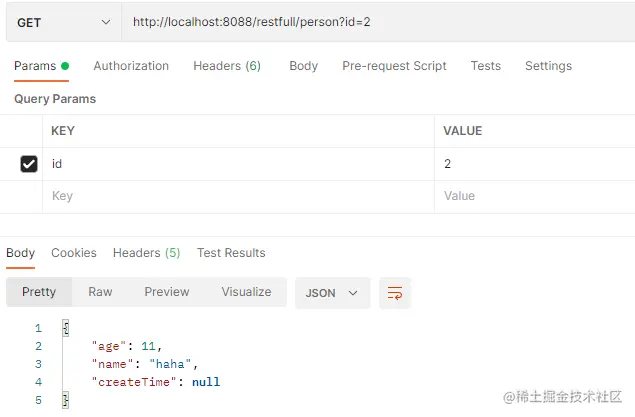The image size is (635, 417).
Task: Show the response Cookies tab
Action: coord(74,253)
